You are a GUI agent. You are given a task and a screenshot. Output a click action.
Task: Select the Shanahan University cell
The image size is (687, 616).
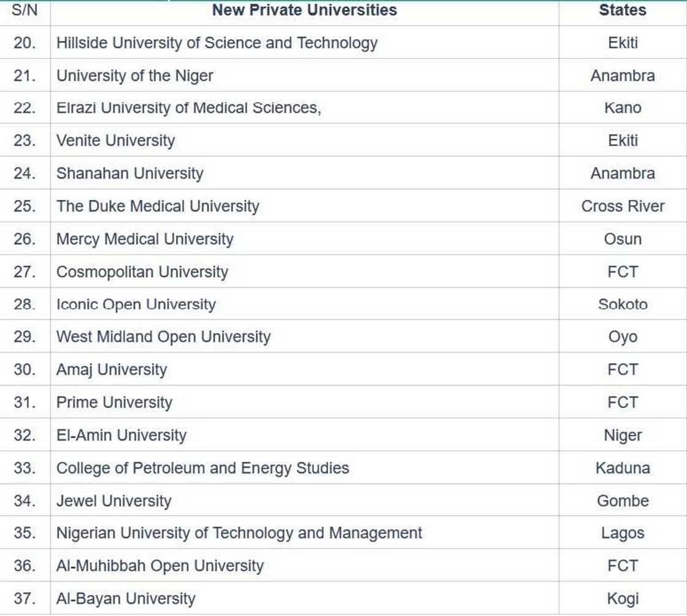[129, 174]
